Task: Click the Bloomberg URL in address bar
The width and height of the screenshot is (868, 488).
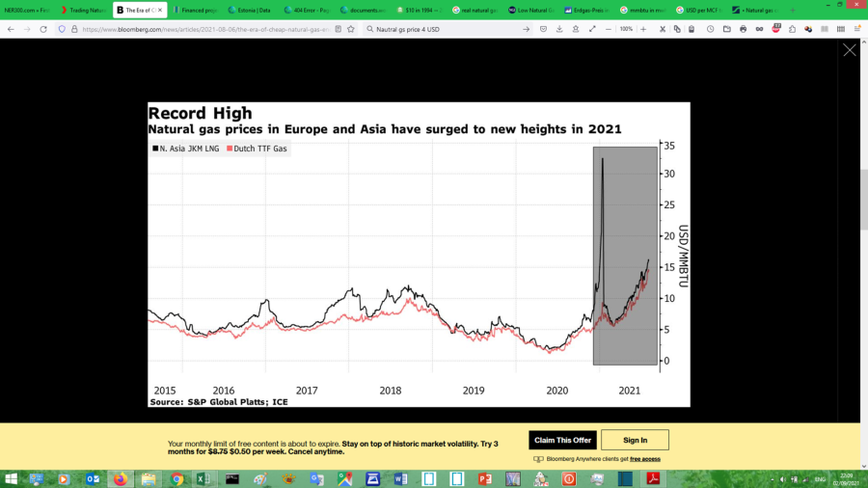Action: pyautogui.click(x=212, y=29)
